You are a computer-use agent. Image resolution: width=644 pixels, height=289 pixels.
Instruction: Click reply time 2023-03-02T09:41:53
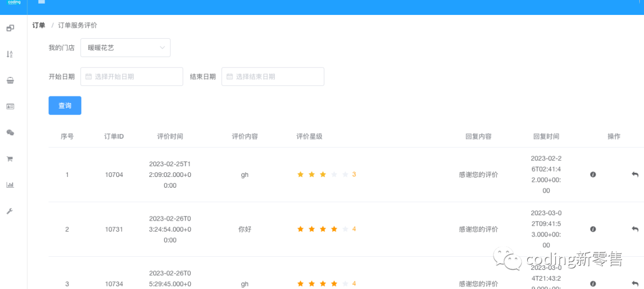(546, 229)
